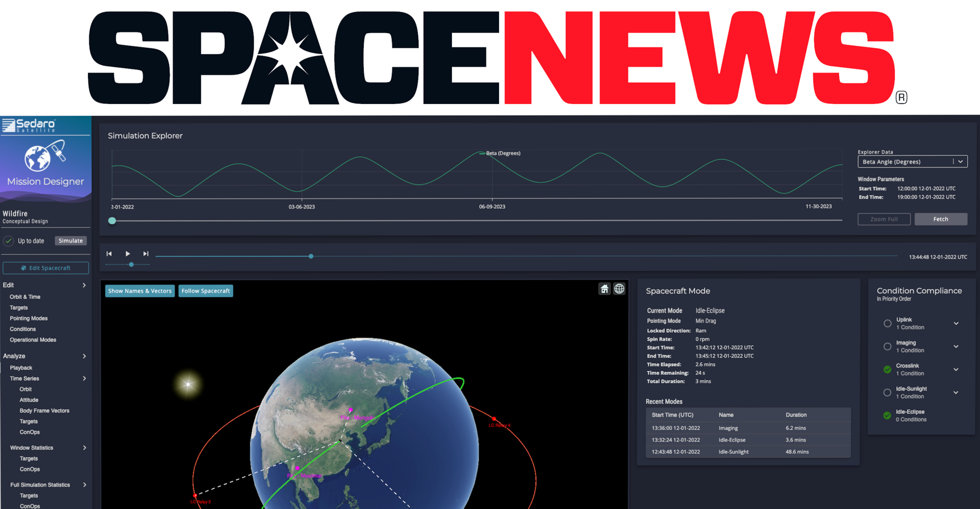980x509 pixels.
Task: Click the Duration column header
Action: pyautogui.click(x=796, y=415)
